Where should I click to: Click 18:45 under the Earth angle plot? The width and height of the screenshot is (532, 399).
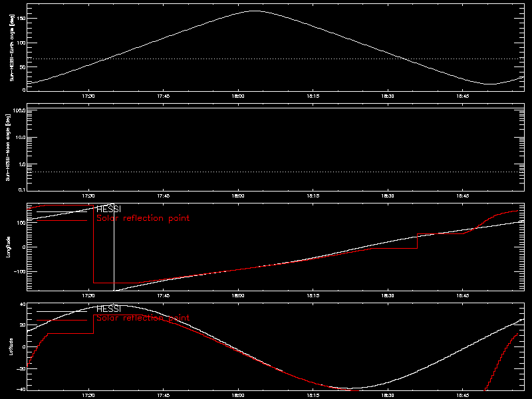tap(462, 96)
